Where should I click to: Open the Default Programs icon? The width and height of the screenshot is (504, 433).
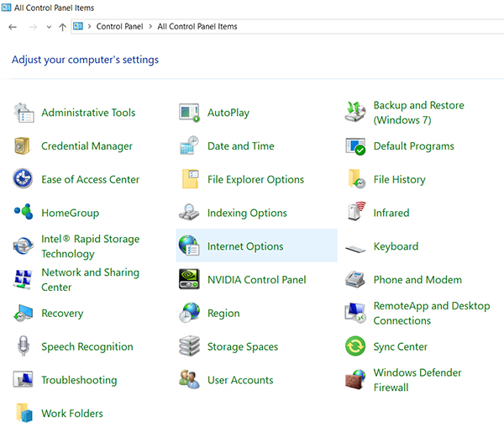pos(355,146)
